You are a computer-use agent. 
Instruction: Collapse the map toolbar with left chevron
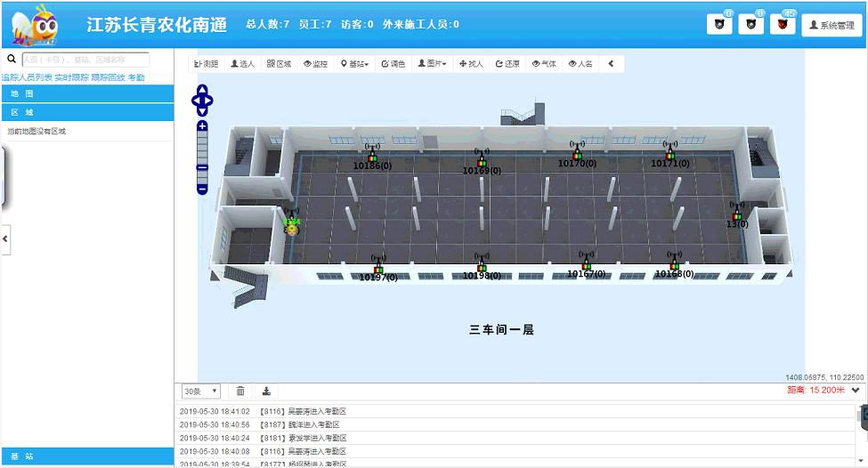(x=611, y=64)
